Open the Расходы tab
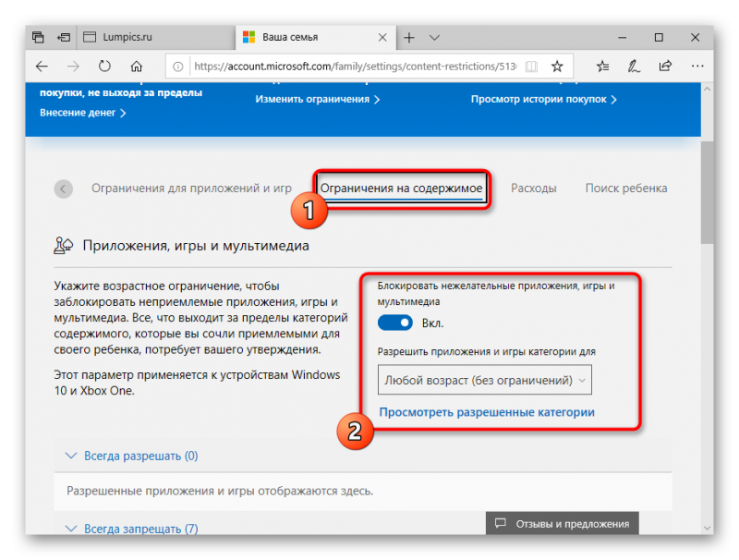The height and width of the screenshot is (560, 739). click(x=534, y=189)
